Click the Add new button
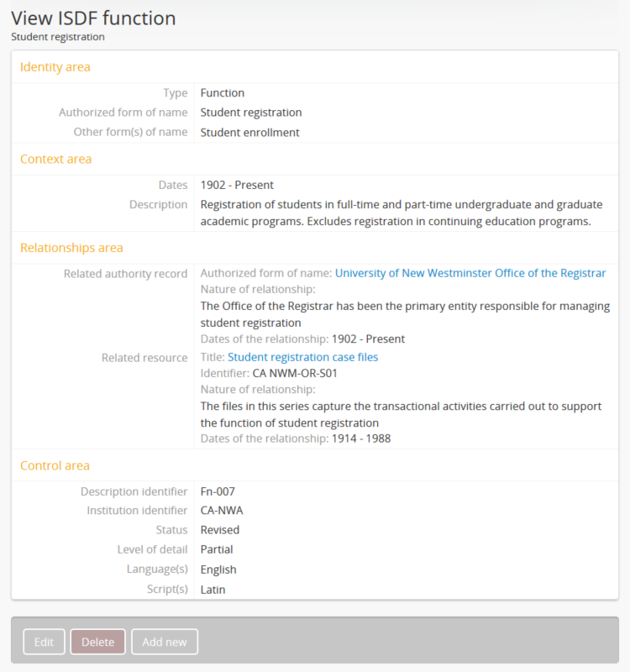Viewport: 630px width, 672px height. coord(165,642)
